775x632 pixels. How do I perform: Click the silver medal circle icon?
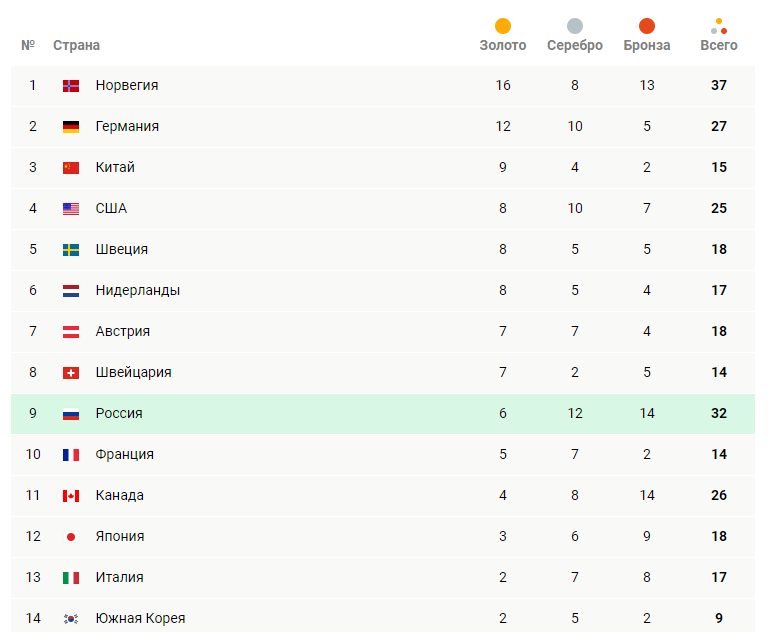tap(575, 26)
